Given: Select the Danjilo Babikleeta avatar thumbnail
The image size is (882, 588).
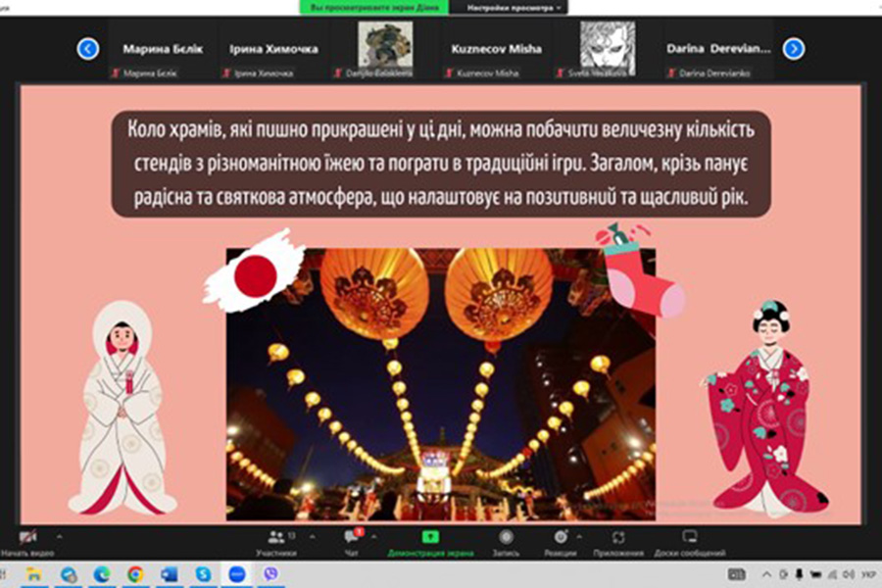Looking at the screenshot, I should (385, 44).
